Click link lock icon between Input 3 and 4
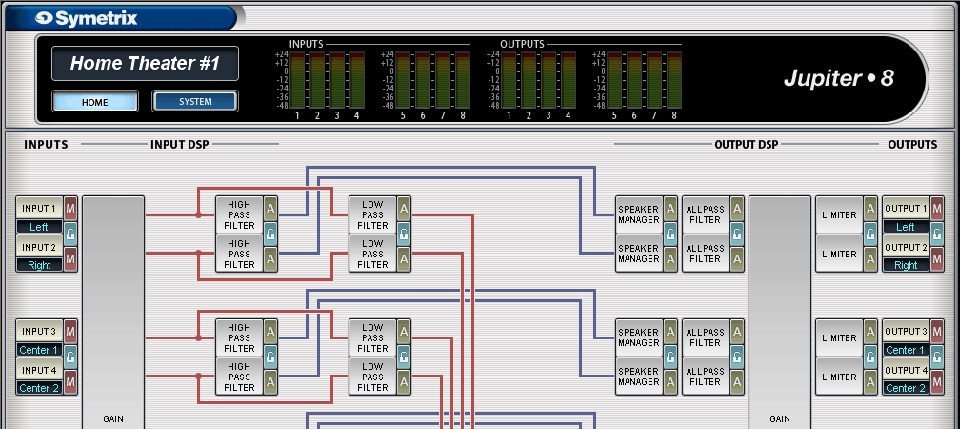960x429 pixels. pos(70,357)
